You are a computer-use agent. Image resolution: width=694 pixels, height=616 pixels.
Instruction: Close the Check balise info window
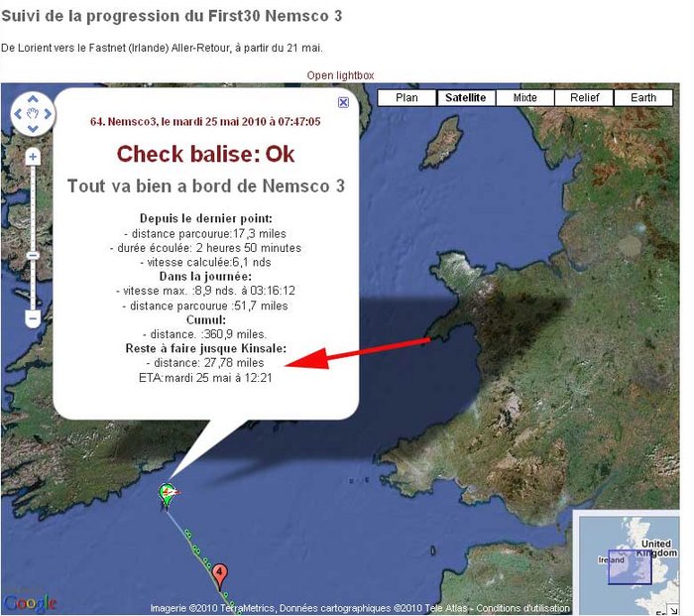(x=343, y=102)
